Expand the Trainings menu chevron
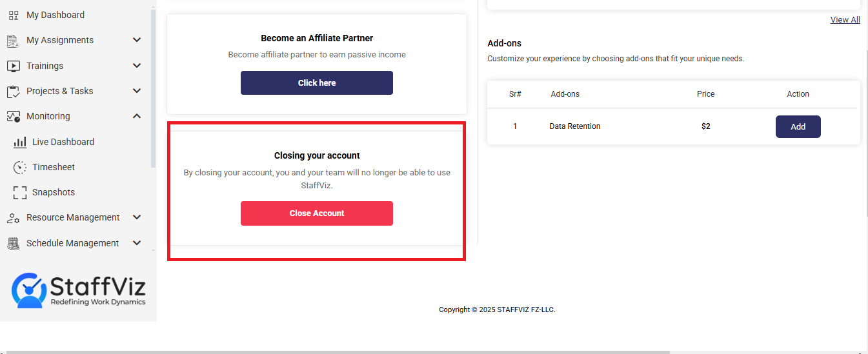868x354 pixels. (x=137, y=66)
